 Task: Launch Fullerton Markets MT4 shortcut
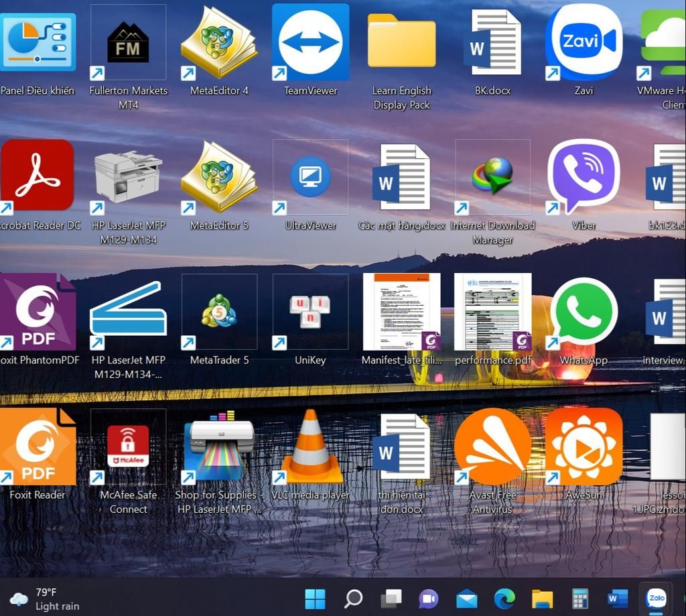[x=128, y=42]
